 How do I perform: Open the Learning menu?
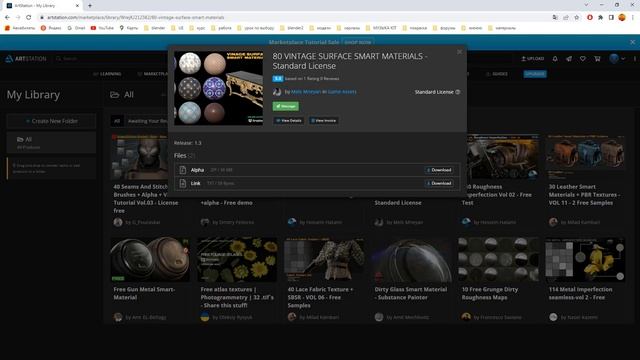click(107, 74)
